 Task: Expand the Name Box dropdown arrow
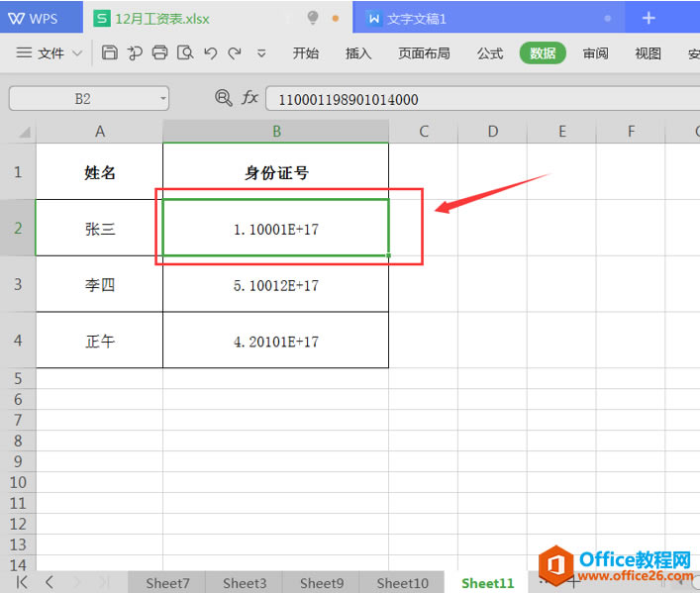coord(163,98)
